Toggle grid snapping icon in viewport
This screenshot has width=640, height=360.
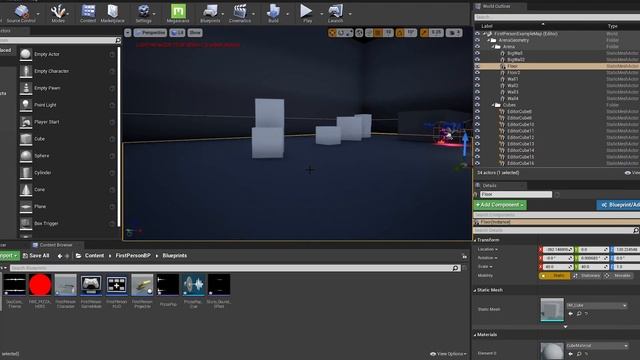(378, 33)
